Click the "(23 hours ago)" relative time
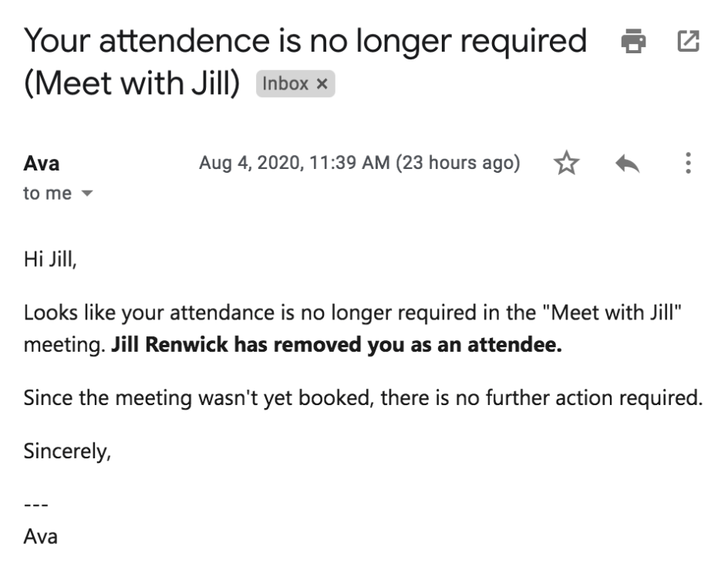This screenshot has height=574, width=728. pos(458,163)
